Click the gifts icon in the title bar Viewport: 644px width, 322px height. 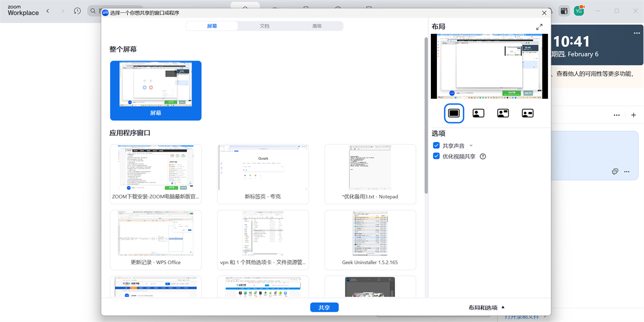pyautogui.click(x=563, y=10)
